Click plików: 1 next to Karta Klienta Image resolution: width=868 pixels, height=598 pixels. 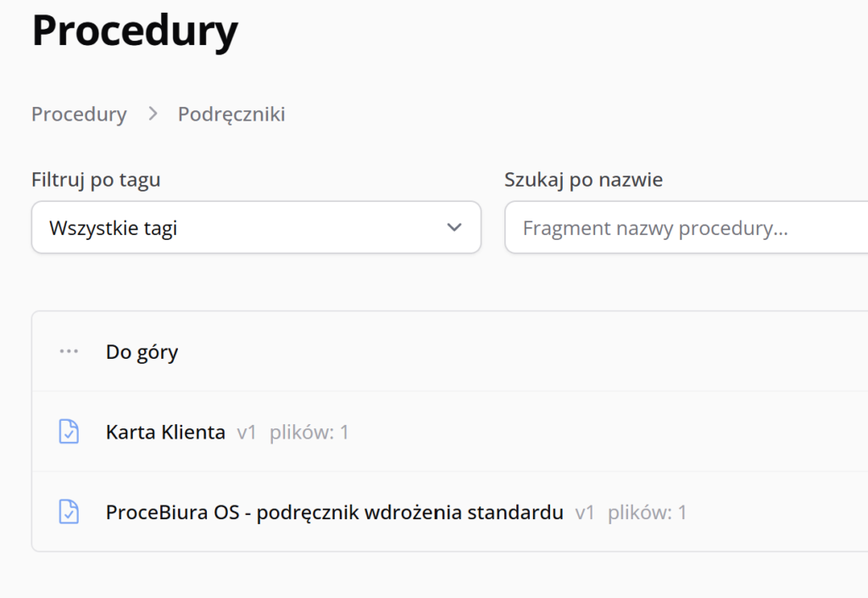[309, 433]
